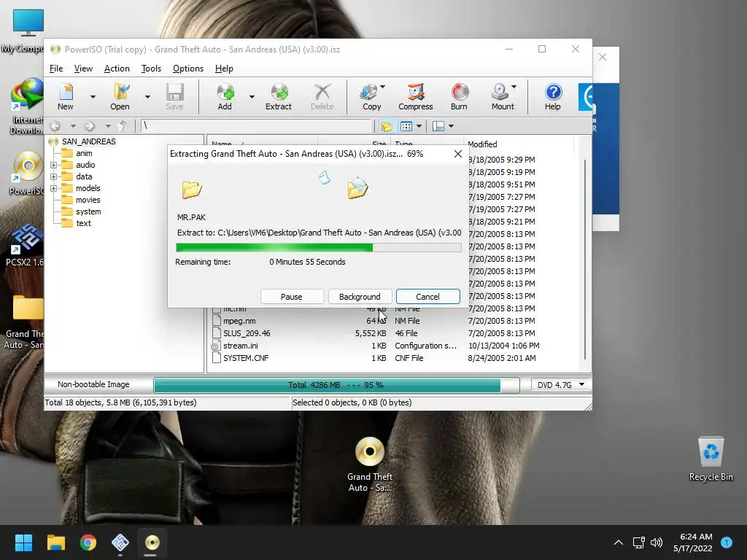Click the Back navigation arrow

click(x=55, y=126)
